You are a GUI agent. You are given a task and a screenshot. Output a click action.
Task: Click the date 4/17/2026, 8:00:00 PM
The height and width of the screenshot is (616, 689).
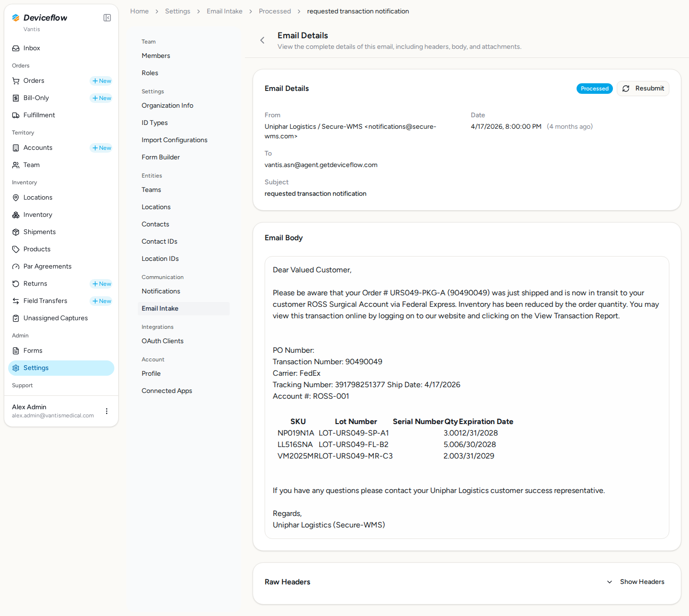coord(506,127)
